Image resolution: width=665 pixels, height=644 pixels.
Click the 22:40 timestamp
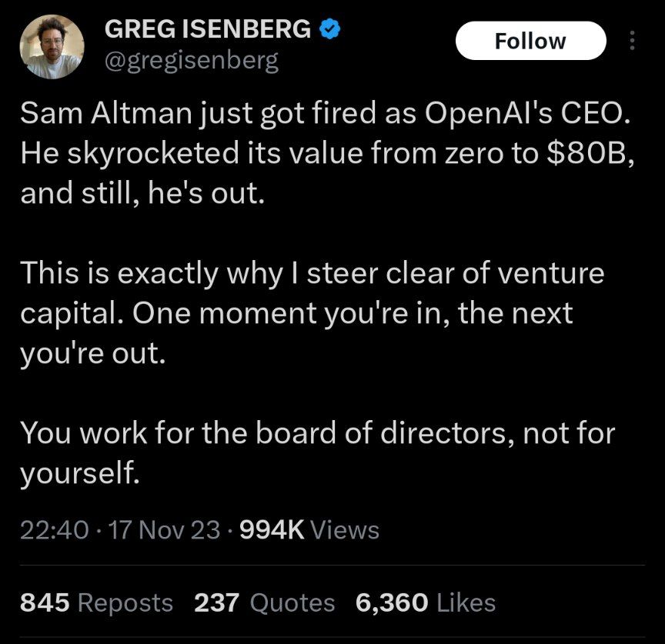click(55, 530)
